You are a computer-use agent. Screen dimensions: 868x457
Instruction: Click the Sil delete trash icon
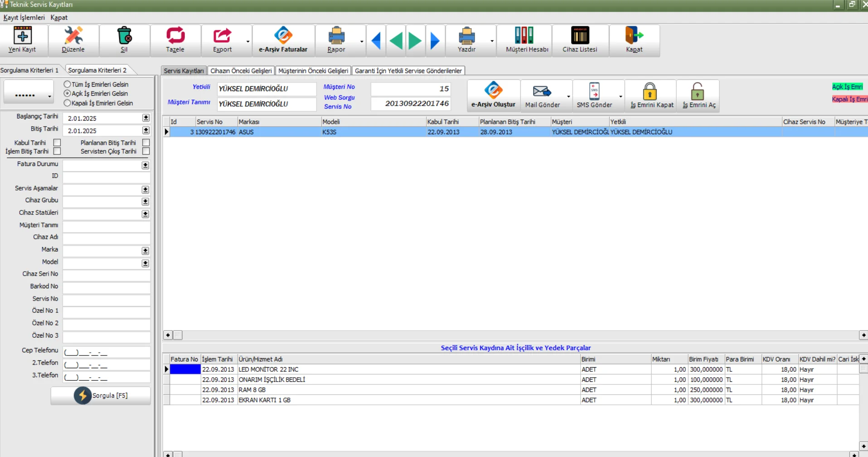124,35
